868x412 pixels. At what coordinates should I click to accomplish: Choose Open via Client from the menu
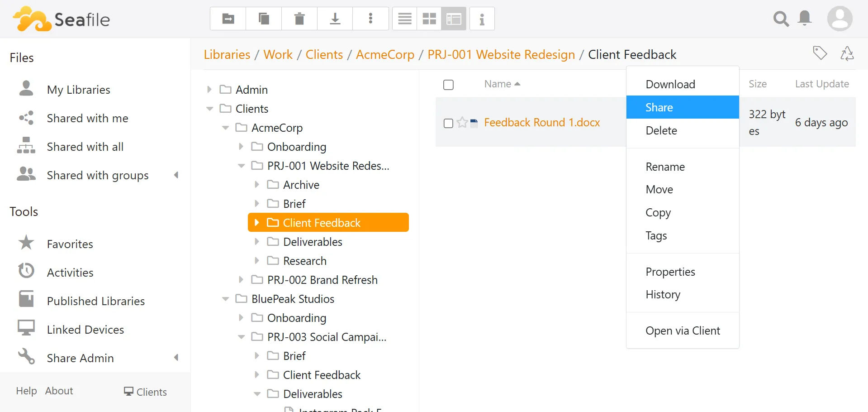point(683,331)
